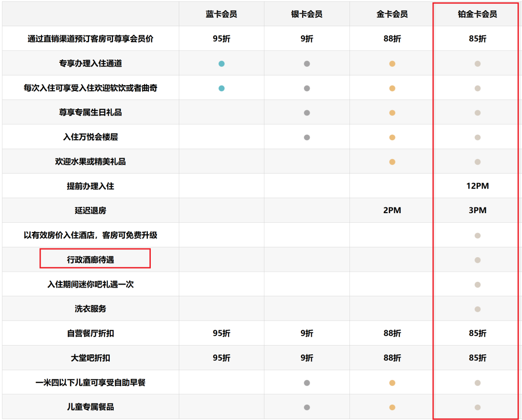Click the silver-card gray dot in 儿童专属餐品 row
The width and height of the screenshot is (522, 420).
click(307, 407)
